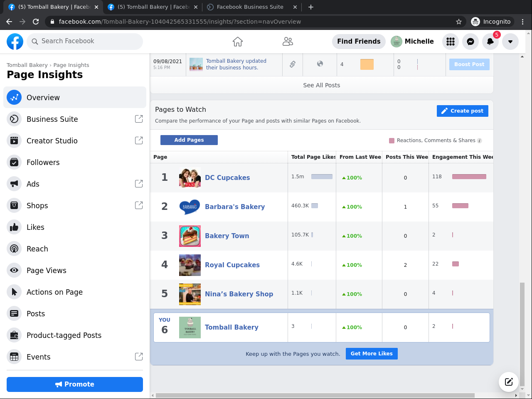The height and width of the screenshot is (399, 532).
Task: Click the Incognito profile indicator
Action: tap(492, 22)
